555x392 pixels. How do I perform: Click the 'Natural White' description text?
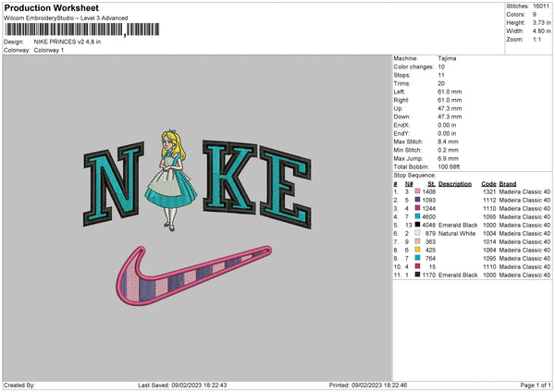click(457, 233)
